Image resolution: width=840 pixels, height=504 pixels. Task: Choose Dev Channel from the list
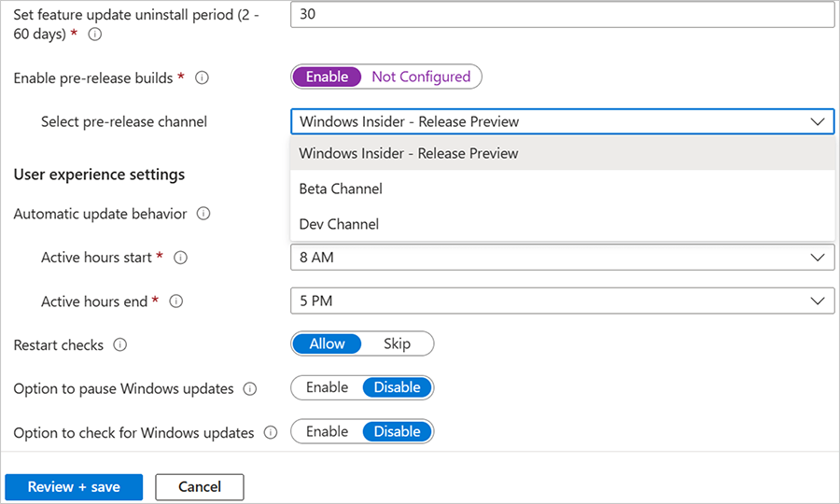(339, 224)
